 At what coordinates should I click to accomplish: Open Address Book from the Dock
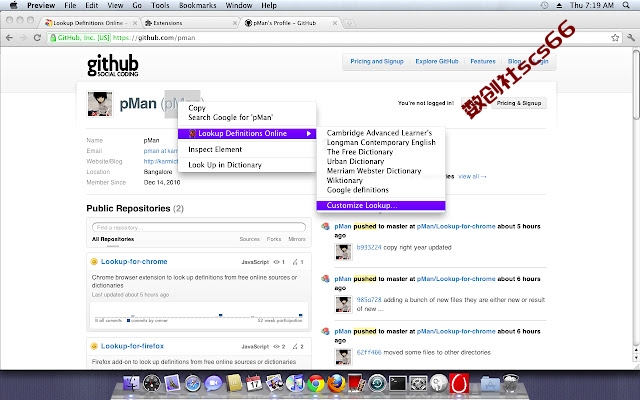[234, 384]
